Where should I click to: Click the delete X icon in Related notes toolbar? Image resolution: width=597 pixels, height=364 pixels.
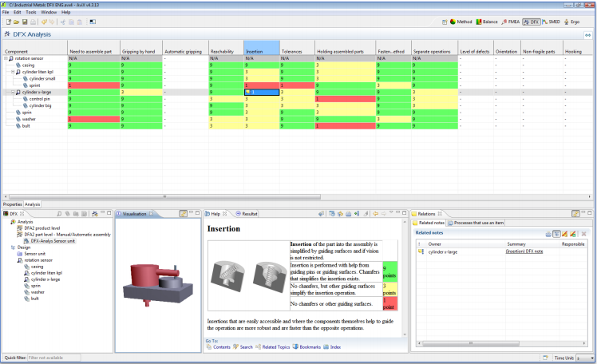(583, 233)
